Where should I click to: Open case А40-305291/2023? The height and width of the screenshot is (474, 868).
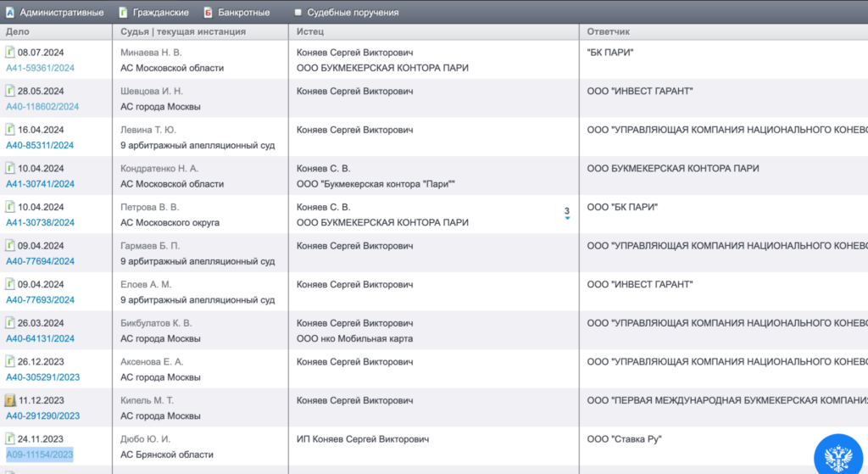(42, 377)
